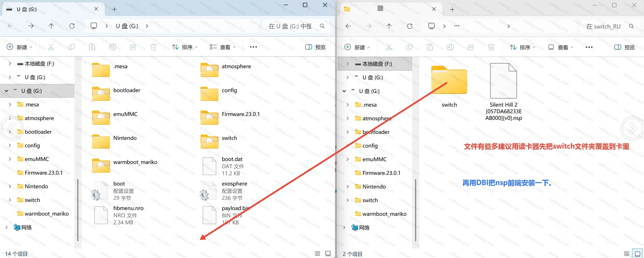Select 本地磁盘 (F:) in right window tree
The width and height of the screenshot is (644, 258).
pos(375,64)
